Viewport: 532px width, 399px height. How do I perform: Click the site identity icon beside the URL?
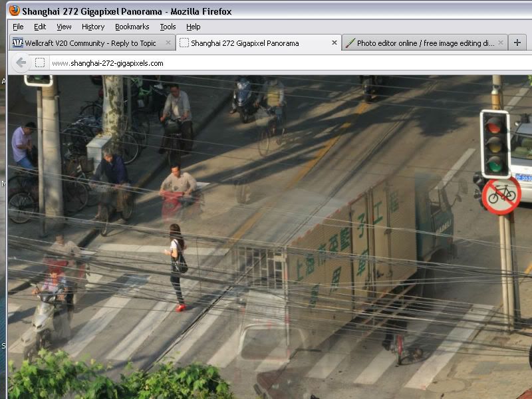click(x=40, y=63)
